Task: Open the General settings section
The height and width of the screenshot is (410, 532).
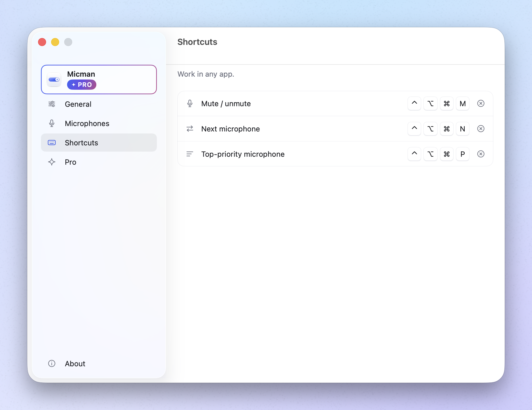Action: click(x=99, y=104)
